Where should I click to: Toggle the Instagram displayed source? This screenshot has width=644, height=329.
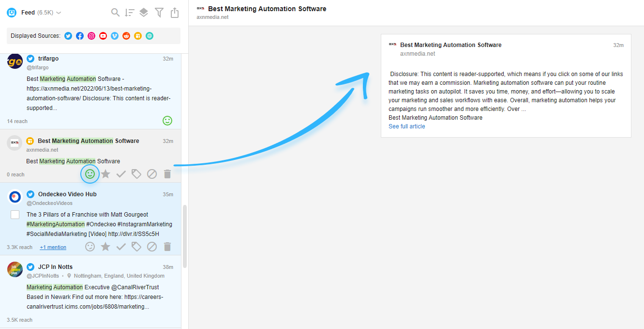(91, 36)
